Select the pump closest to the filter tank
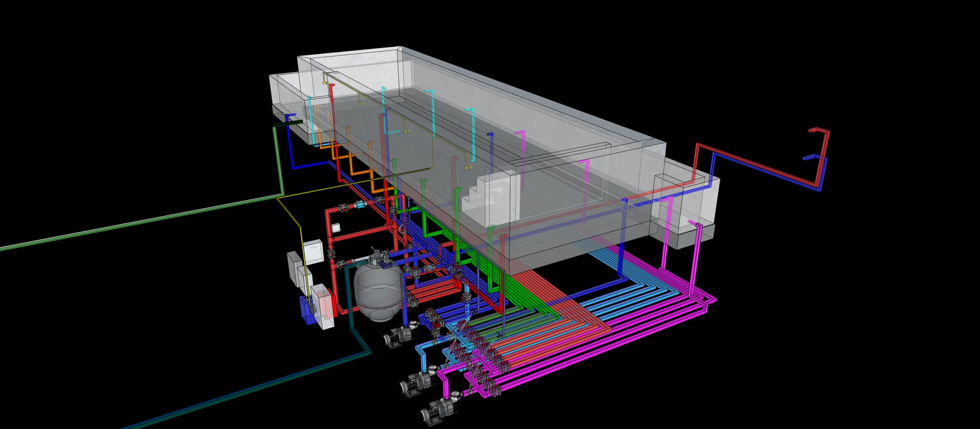 tap(401, 334)
